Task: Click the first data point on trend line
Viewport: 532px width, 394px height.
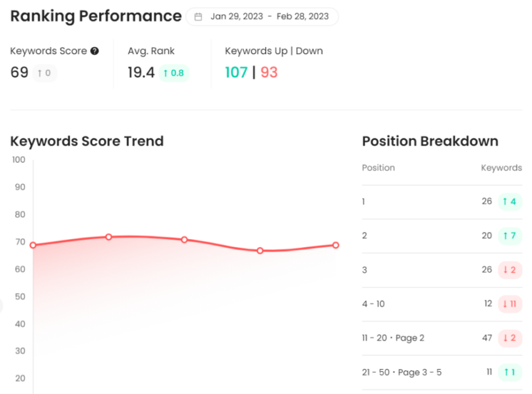Action: pos(33,245)
